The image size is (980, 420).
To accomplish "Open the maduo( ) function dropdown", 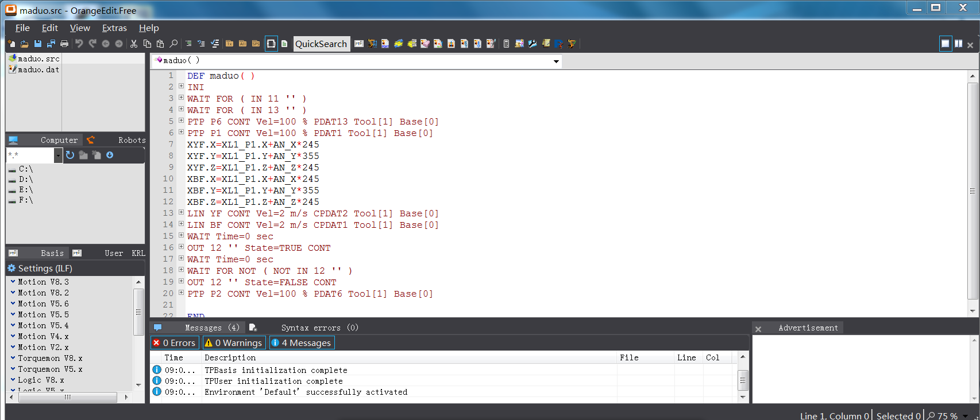I will click(556, 61).
